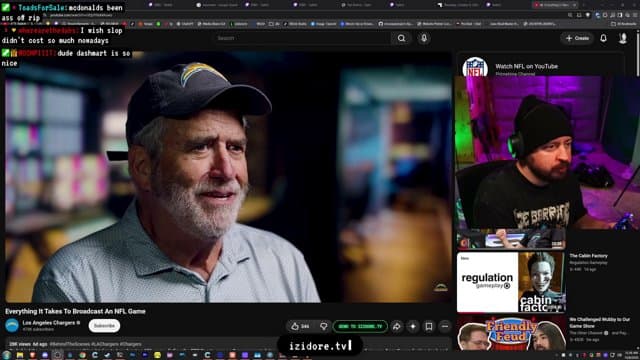Click the NFL shield logo
The height and width of the screenshot is (360, 640).
[475, 67]
